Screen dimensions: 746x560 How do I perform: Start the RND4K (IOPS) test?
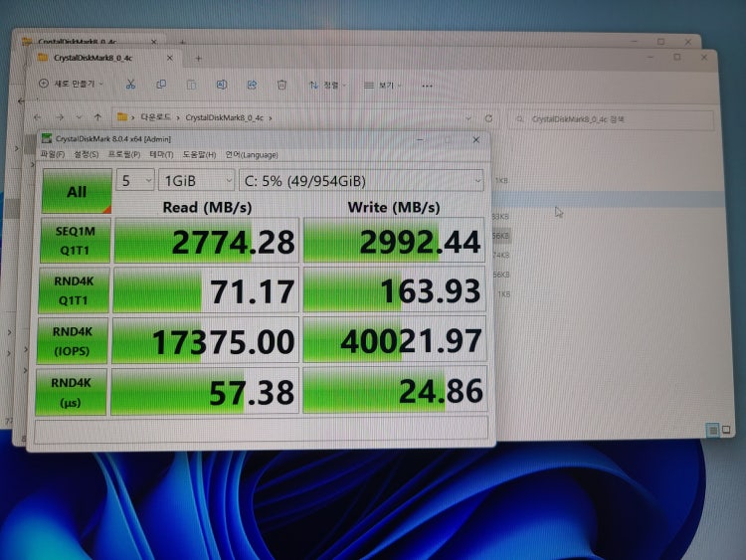pos(72,340)
